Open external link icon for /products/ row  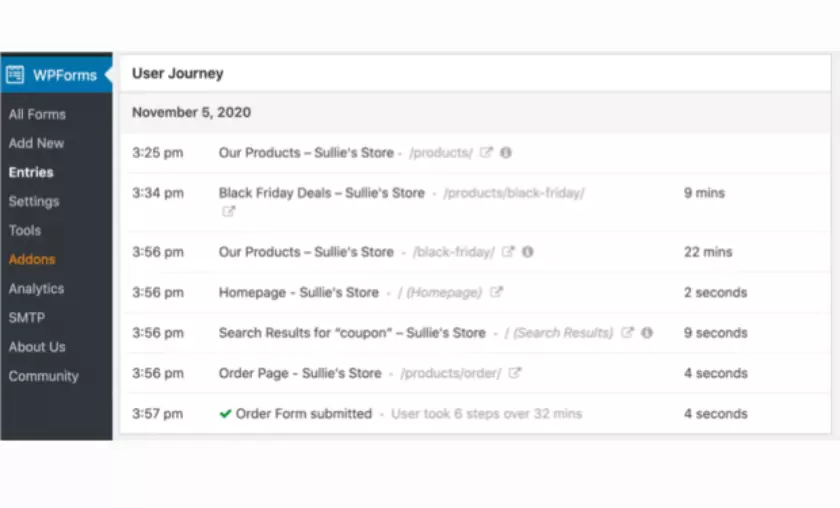pos(486,152)
